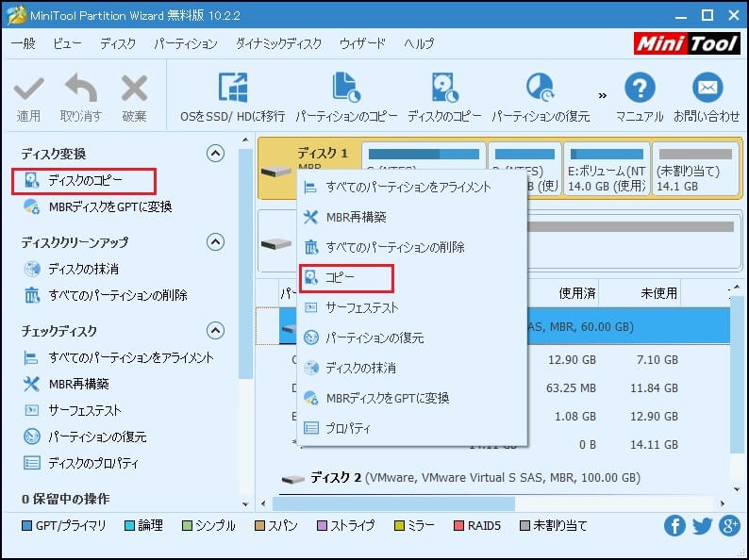Image resolution: width=749 pixels, height=560 pixels.
Task: Select サーフェステスト in the left sidebar
Action: pyautogui.click(x=72, y=410)
